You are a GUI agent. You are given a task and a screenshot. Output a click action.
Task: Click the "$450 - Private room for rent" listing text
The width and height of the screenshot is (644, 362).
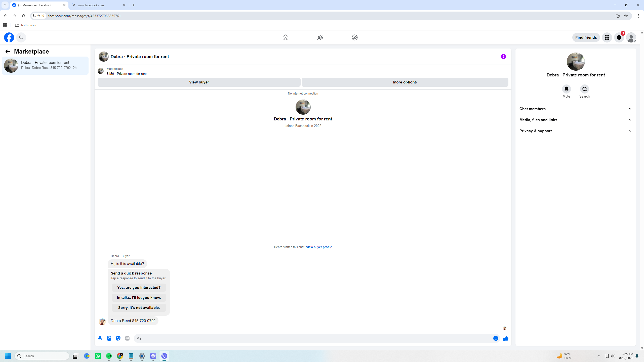[127, 74]
